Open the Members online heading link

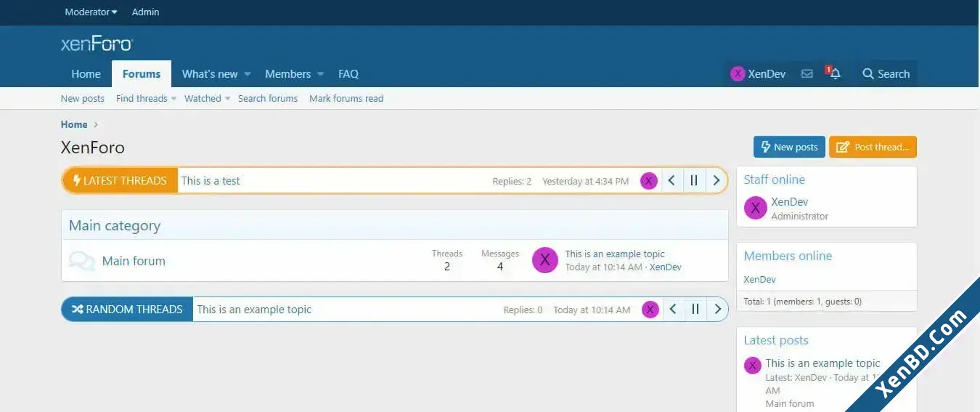(788, 256)
